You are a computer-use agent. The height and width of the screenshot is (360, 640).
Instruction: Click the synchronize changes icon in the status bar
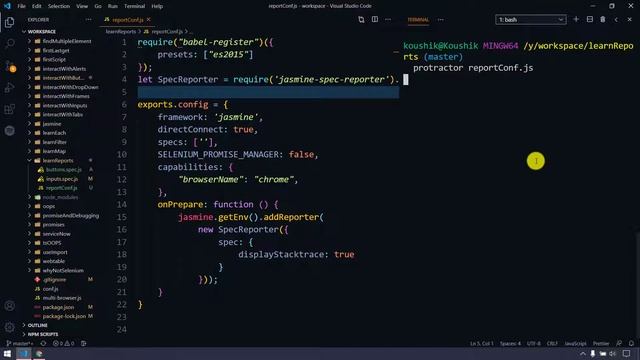tap(43, 343)
